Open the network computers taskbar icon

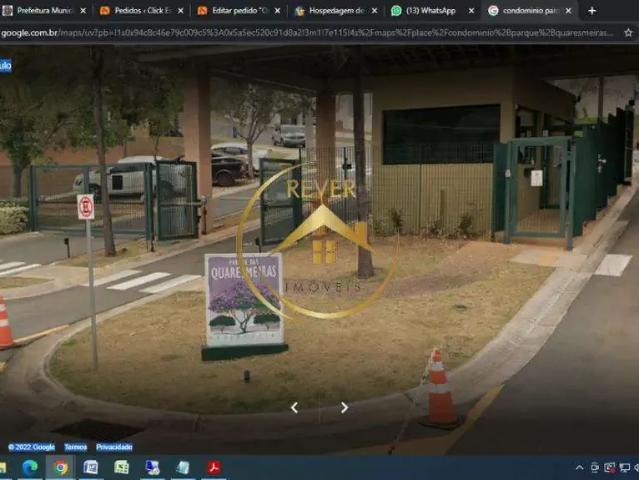click(152, 467)
